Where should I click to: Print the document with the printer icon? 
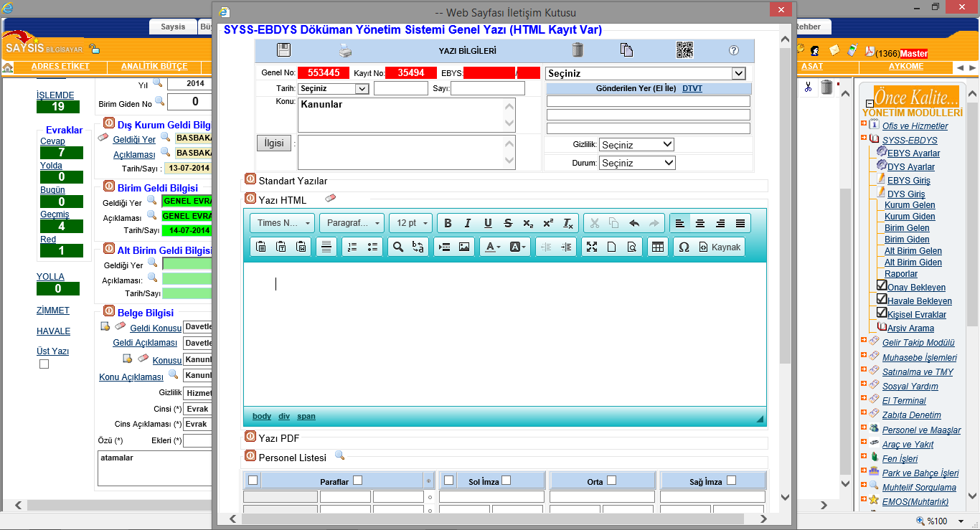pos(346,50)
